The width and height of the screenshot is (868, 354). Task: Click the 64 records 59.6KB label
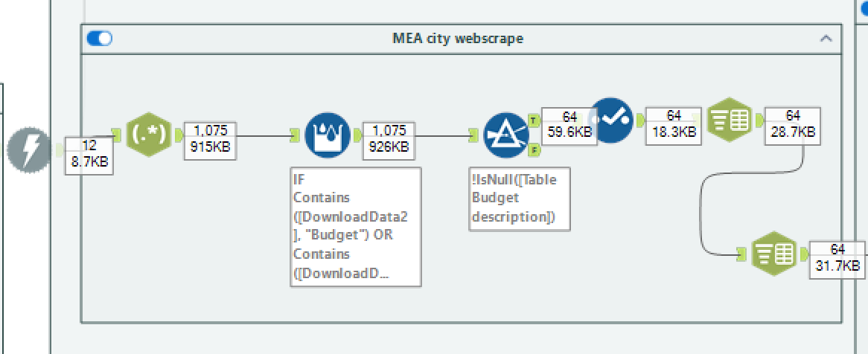[569, 126]
